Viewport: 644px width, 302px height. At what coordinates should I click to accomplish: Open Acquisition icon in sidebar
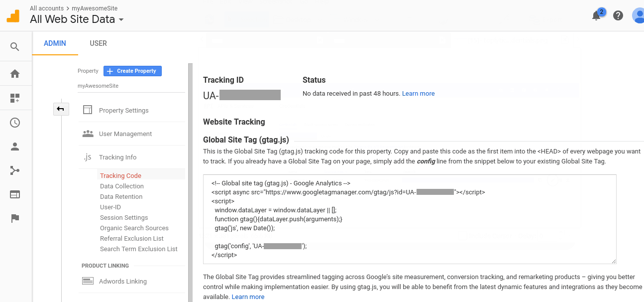15,171
